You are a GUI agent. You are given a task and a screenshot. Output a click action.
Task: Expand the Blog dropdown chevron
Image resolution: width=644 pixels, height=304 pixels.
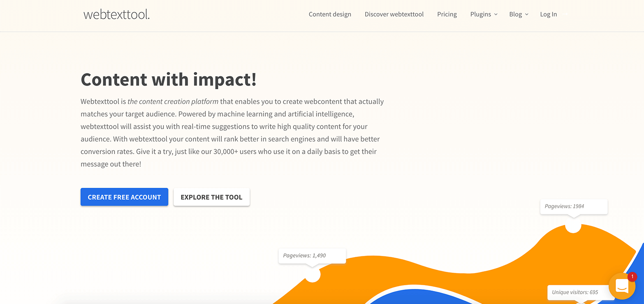click(x=526, y=14)
